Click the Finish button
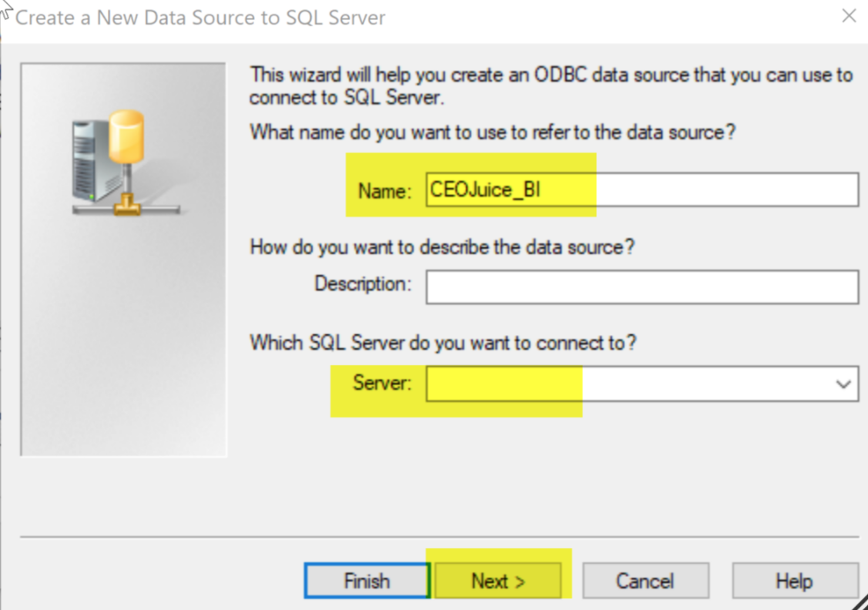This screenshot has width=868, height=610. 367,582
